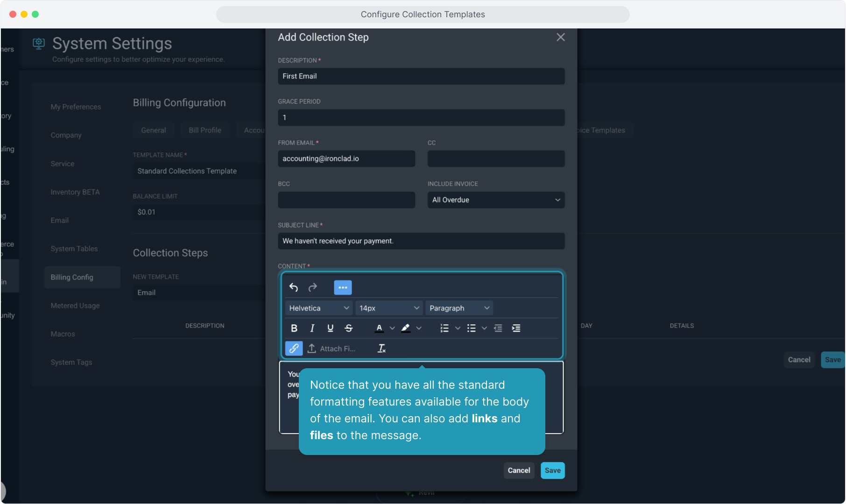Click the clear formatting icon
This screenshot has height=504, width=846.
(x=381, y=349)
